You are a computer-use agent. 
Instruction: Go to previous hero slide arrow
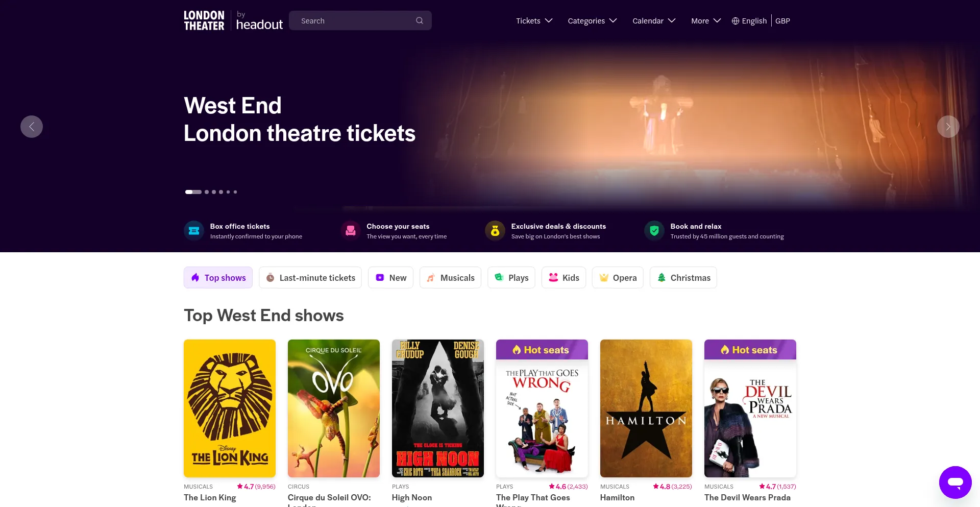click(x=32, y=127)
